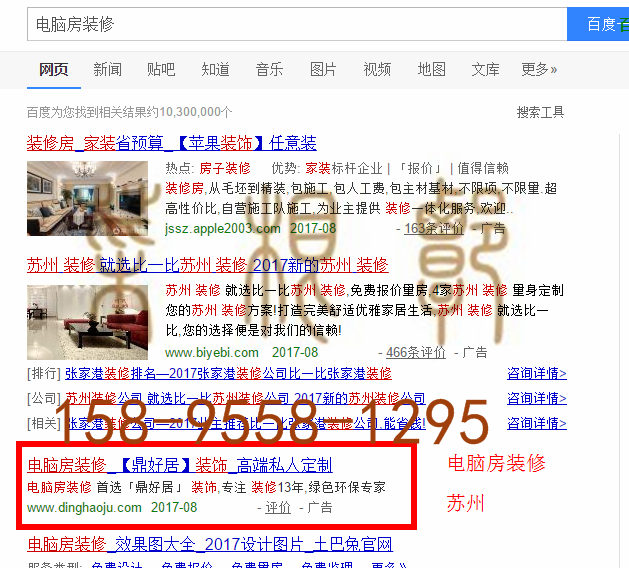Click the 家装标杆企业 advantage text
The height and width of the screenshot is (568, 629).
344,168
